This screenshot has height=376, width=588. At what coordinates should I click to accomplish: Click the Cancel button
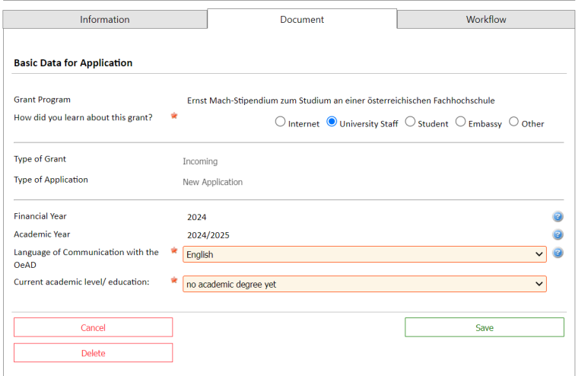pyautogui.click(x=94, y=327)
